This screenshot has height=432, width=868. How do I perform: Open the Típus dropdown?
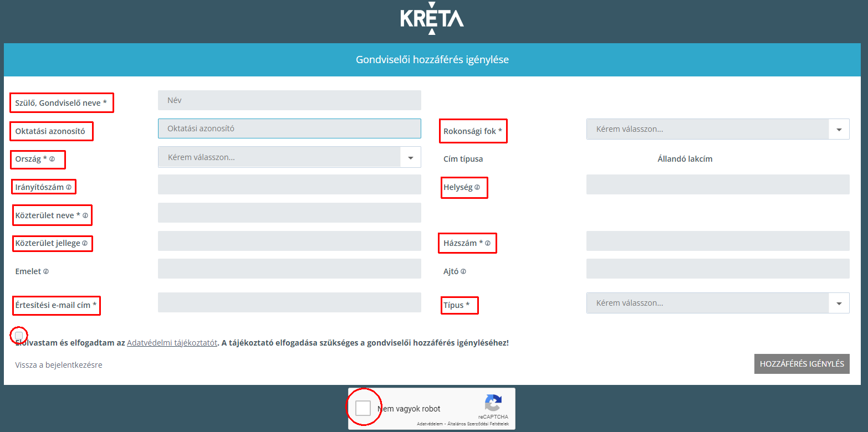(718, 303)
